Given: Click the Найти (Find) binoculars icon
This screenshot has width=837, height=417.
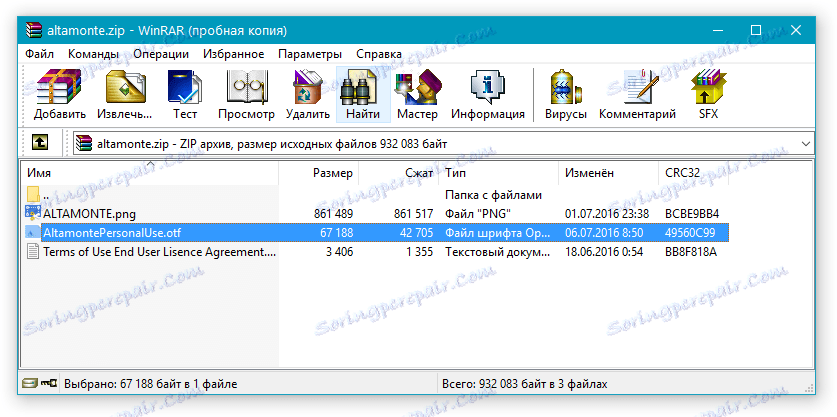Looking at the screenshot, I should click(363, 95).
